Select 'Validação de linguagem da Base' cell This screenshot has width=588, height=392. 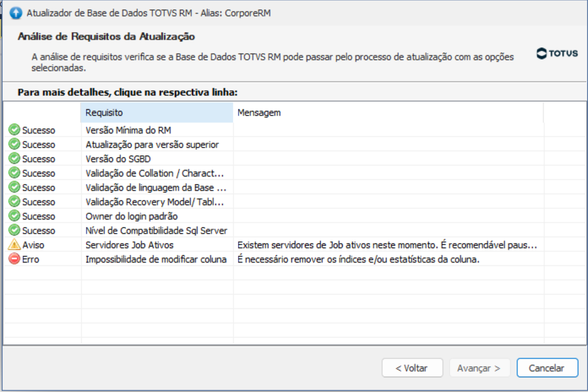pyautogui.click(x=156, y=187)
